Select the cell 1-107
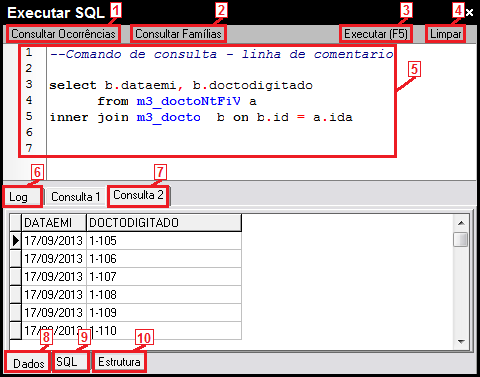480x377 pixels. tap(164, 277)
